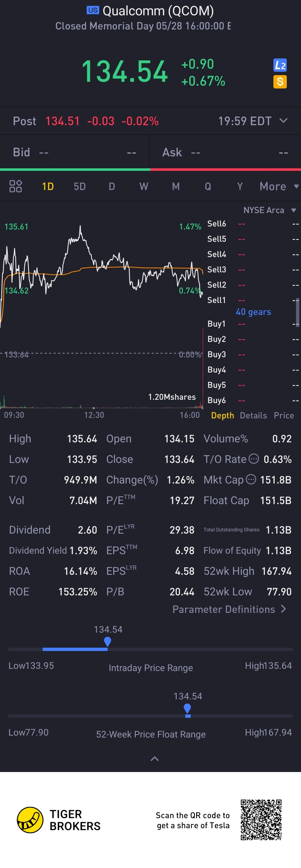This screenshot has width=301, height=868.
Task: Tap the 40 gears depth link
Action: (253, 312)
